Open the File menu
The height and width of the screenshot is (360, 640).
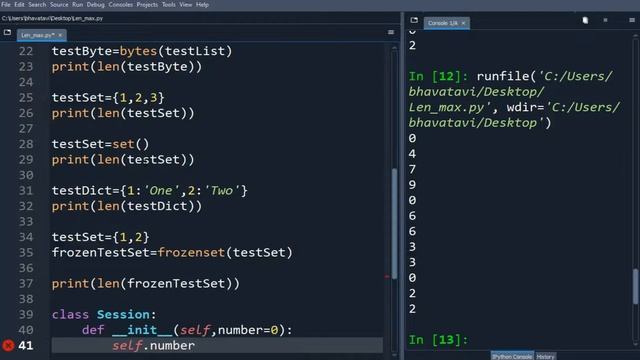[6, 4]
